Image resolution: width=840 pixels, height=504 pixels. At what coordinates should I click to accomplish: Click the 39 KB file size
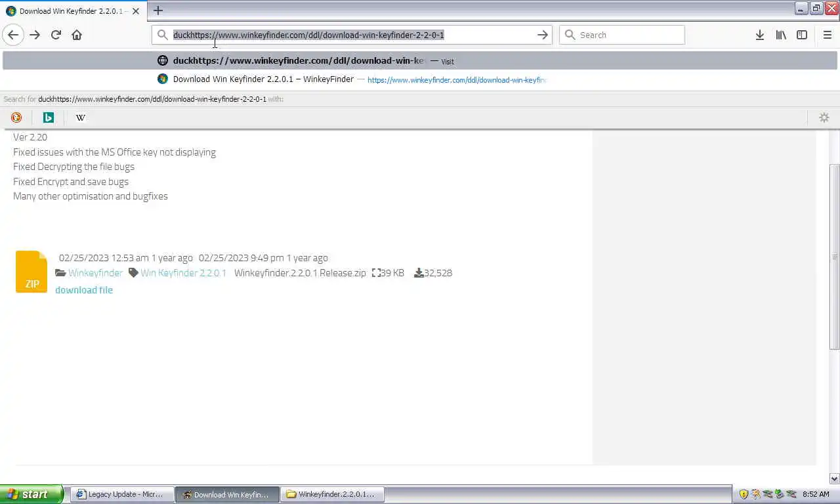(x=392, y=273)
